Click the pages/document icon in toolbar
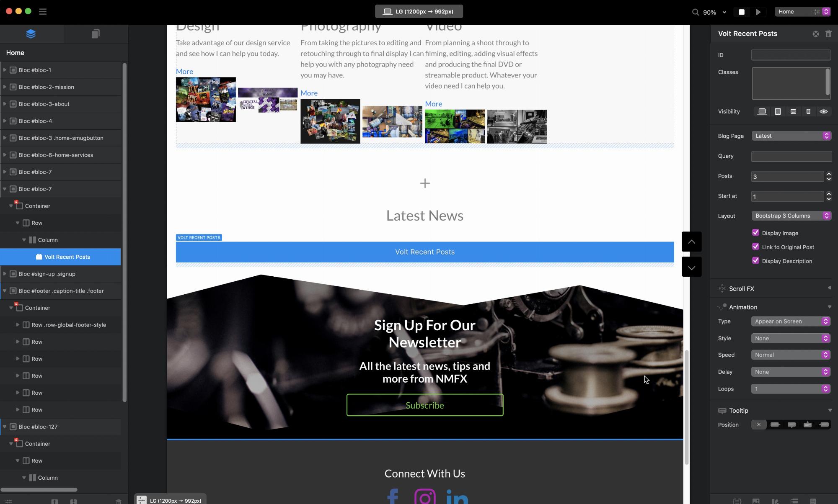 (95, 34)
